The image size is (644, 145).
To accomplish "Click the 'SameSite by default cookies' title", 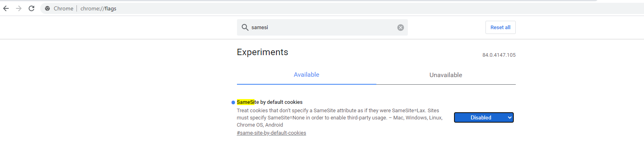I will pyautogui.click(x=270, y=102).
